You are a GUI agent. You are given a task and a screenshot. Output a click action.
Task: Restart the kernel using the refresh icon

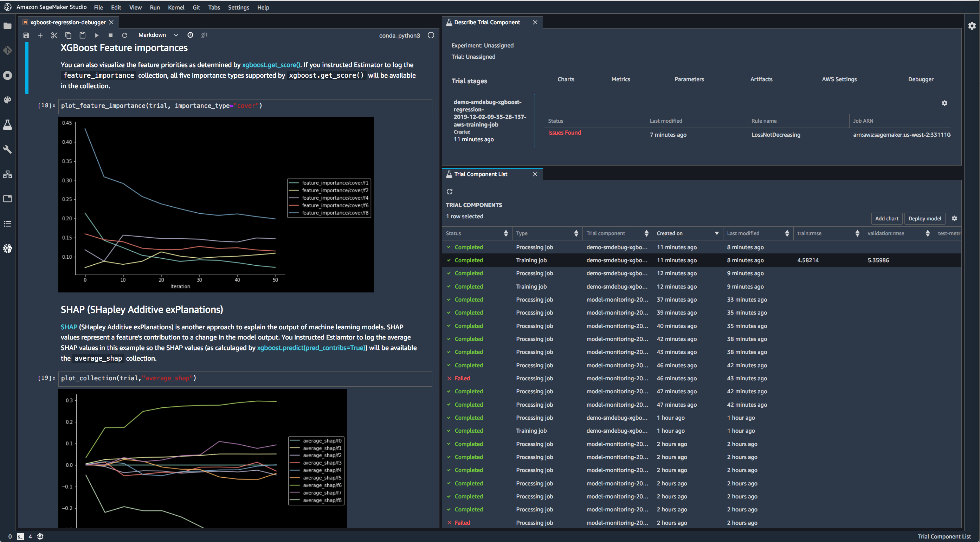coord(124,36)
